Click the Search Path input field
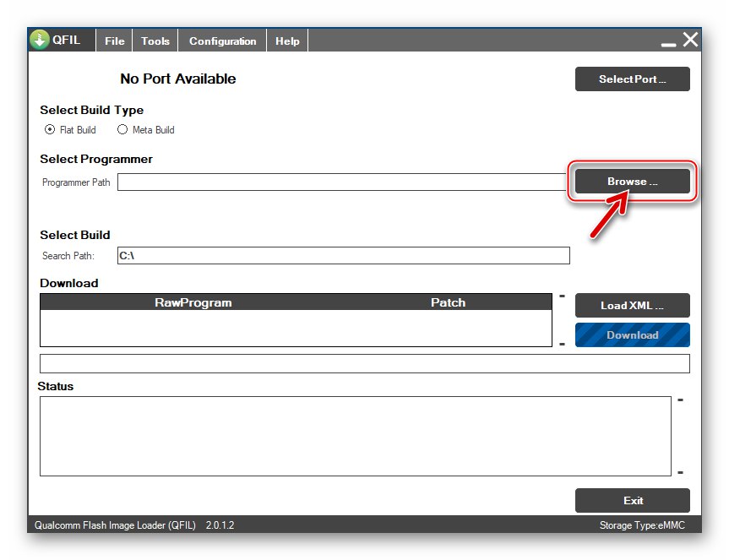The width and height of the screenshot is (729, 560). (x=344, y=256)
